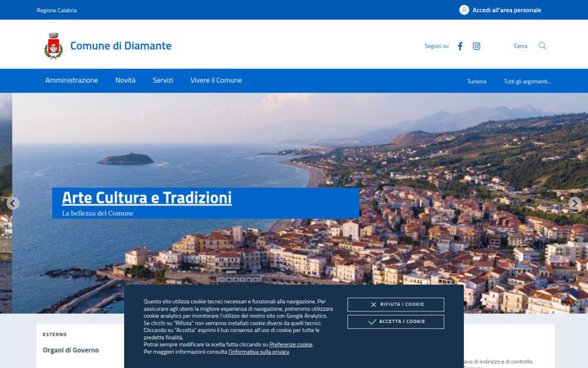Click the user avatar icon in top bar
Screen dimensions: 588x368
pos(464,10)
